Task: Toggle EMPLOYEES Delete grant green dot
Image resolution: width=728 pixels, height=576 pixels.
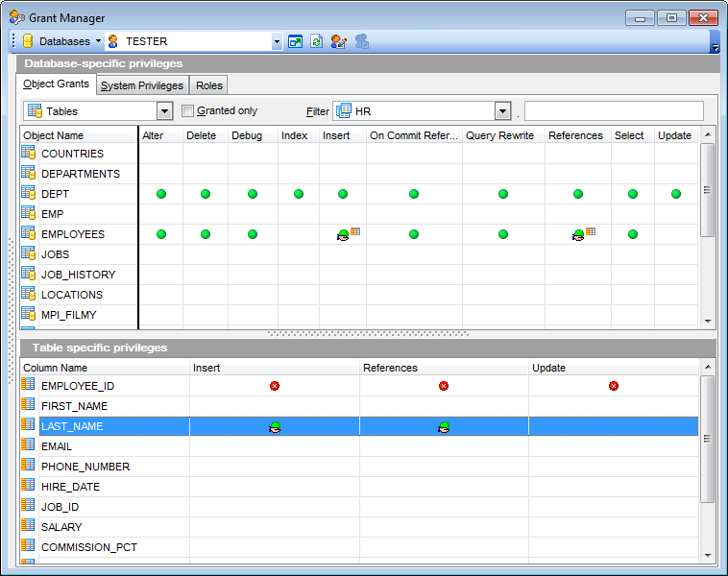Action: [x=206, y=234]
